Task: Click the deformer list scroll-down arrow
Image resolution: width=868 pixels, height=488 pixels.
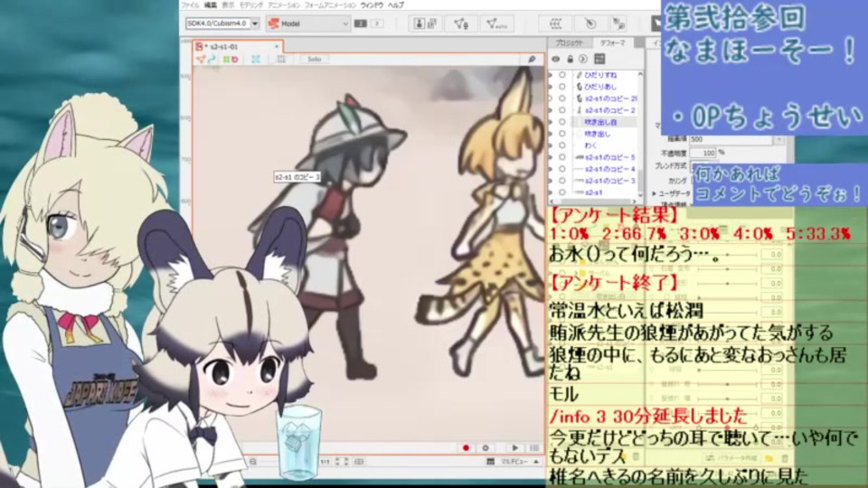Action: [x=640, y=194]
